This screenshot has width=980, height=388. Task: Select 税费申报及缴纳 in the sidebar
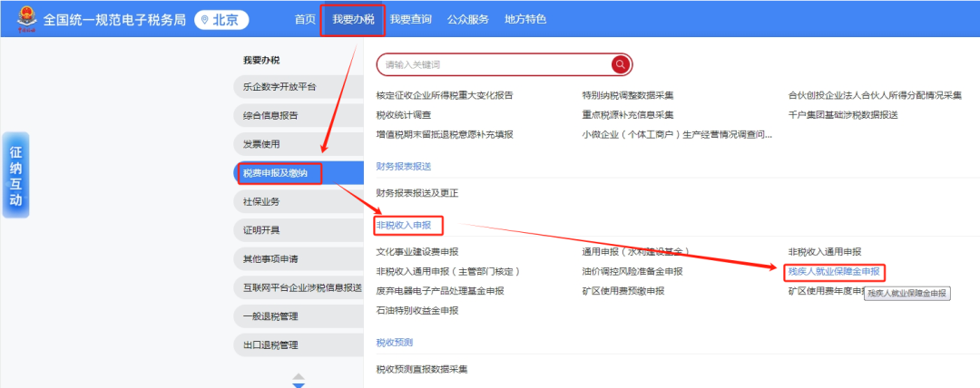(x=279, y=172)
